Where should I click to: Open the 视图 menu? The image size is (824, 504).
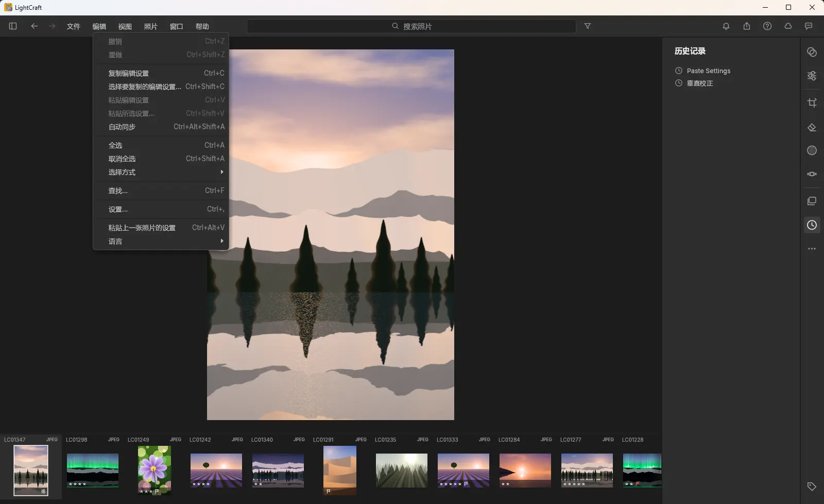click(x=125, y=26)
